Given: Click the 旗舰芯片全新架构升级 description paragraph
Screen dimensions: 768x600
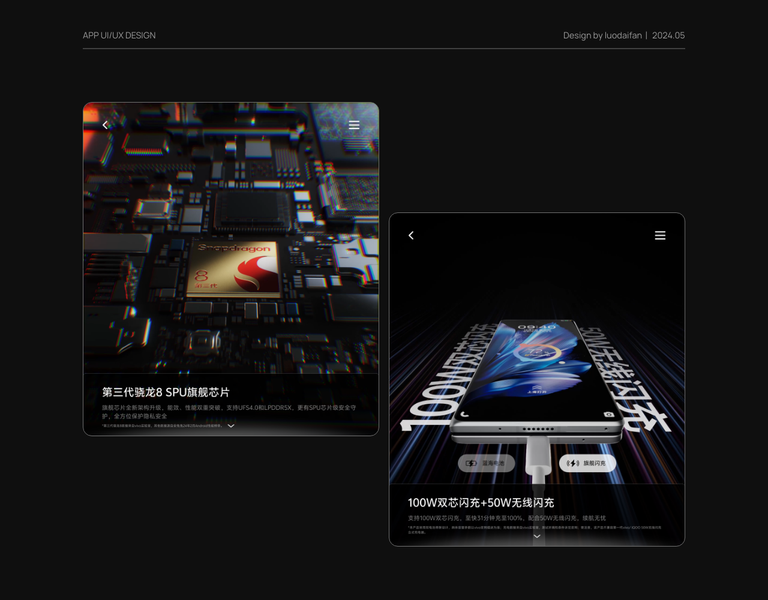Looking at the screenshot, I should tap(229, 411).
